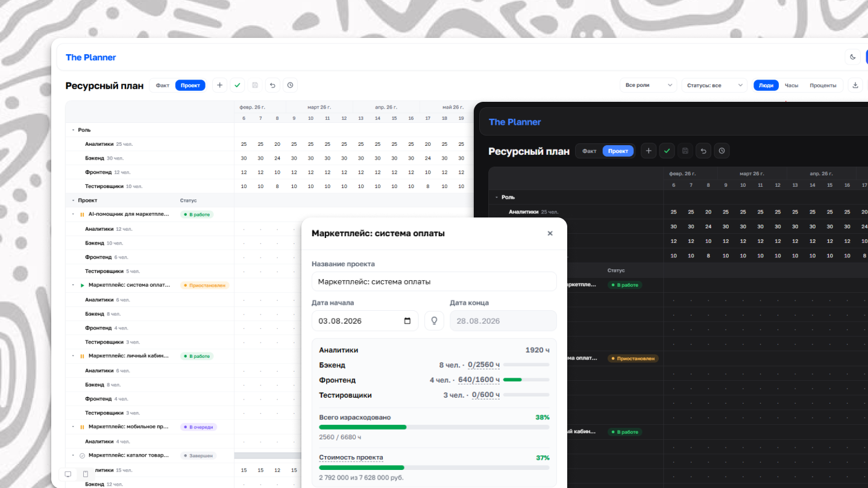The image size is (868, 488).
Task: Switch to the Часы view tab
Action: click(x=791, y=86)
